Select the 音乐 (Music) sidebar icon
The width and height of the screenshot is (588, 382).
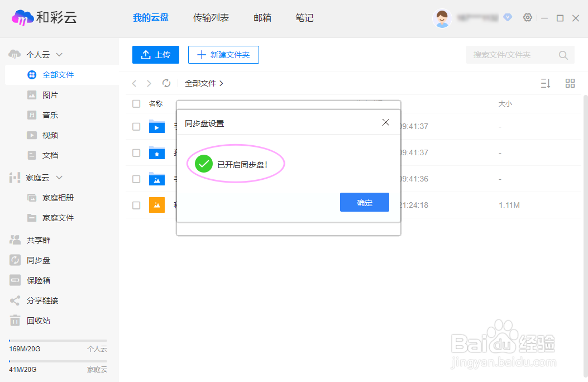pos(32,114)
